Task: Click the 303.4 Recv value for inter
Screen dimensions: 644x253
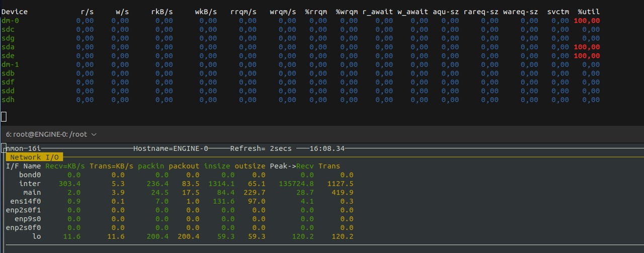Action: 69,184
